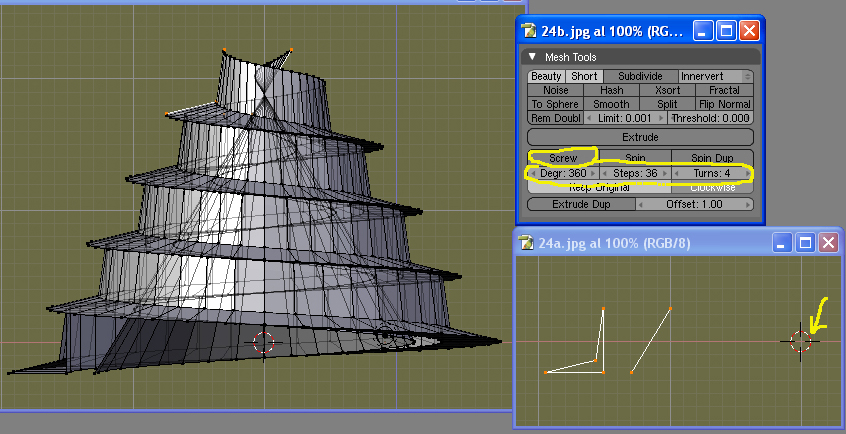Click the Subdivide button
Viewport: 846px width, 434px height.
pyautogui.click(x=640, y=77)
